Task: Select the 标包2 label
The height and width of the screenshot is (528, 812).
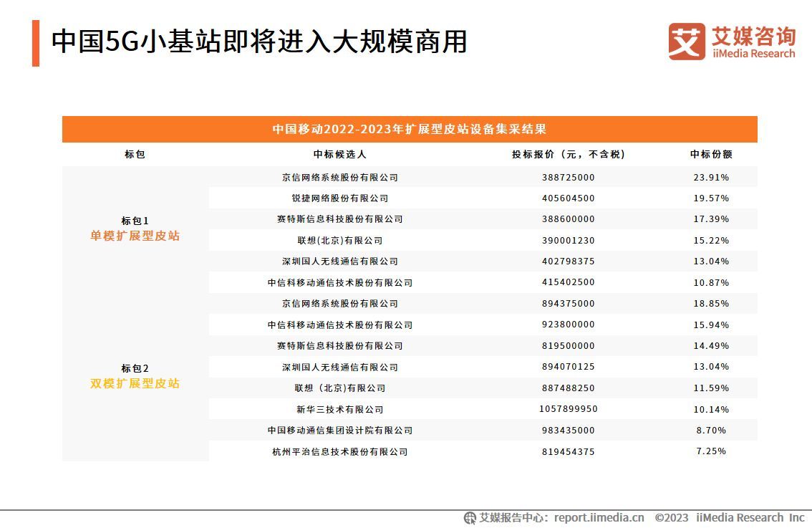Action: pos(135,368)
